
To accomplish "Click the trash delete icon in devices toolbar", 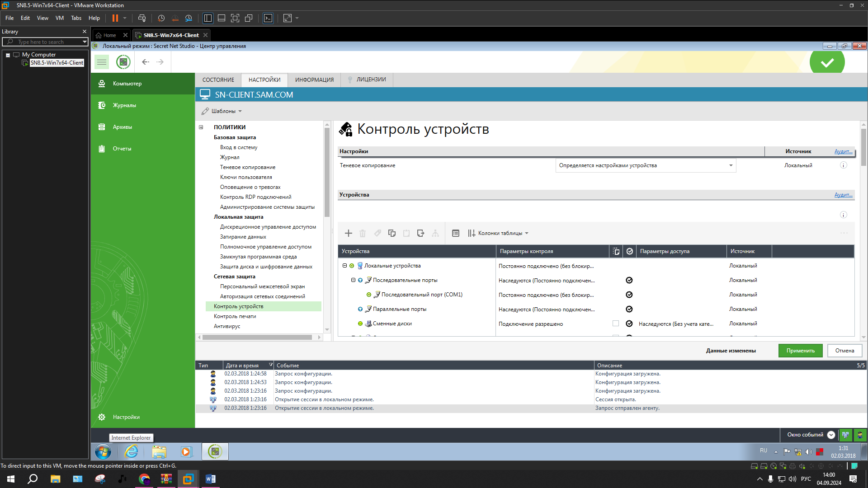I will 363,233.
